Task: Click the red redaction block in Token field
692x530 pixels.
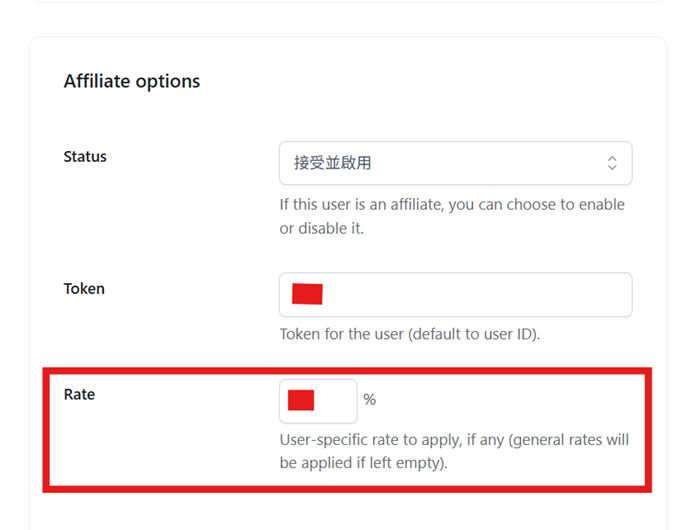Action: 307,294
